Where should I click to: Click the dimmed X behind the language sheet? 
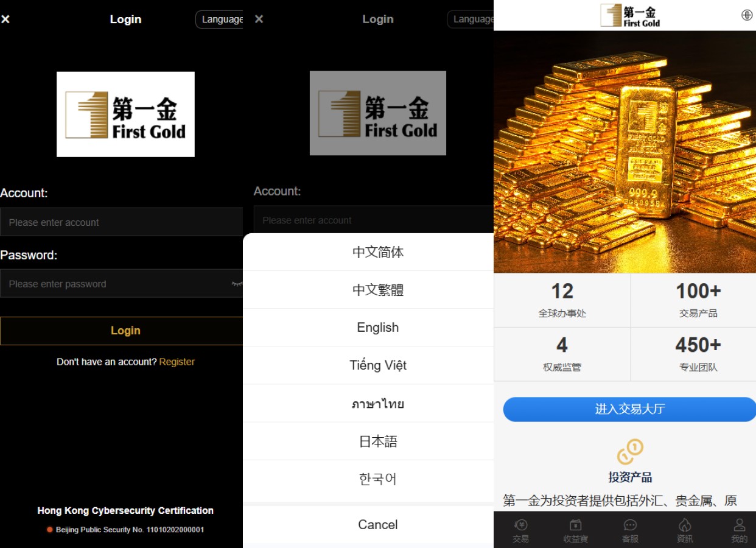click(x=259, y=19)
